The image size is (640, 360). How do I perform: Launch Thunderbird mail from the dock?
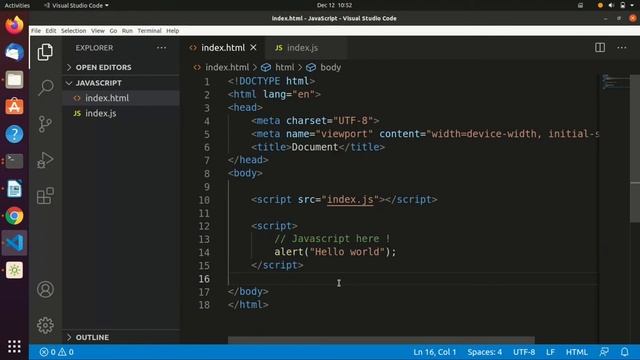[x=14, y=52]
